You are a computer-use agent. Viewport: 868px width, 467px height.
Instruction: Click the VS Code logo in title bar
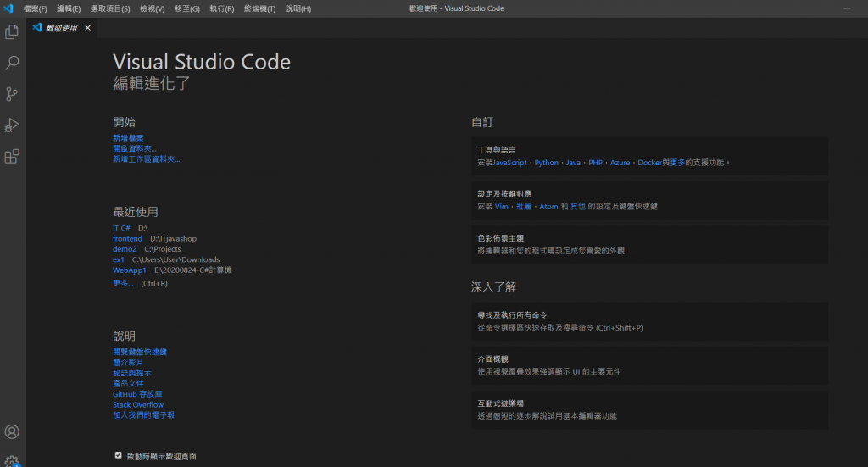pyautogui.click(x=8, y=8)
